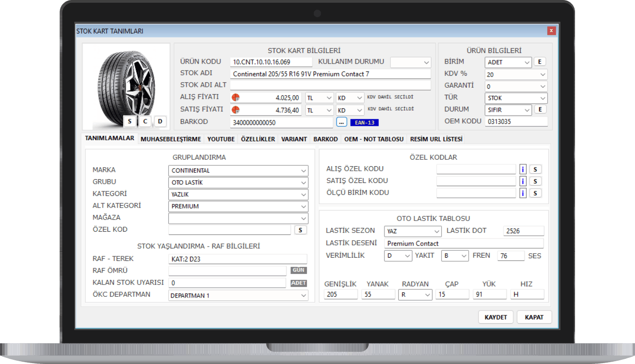Click the GENİŞLİK field showing 205
This screenshot has width=635, height=364.
tap(341, 294)
